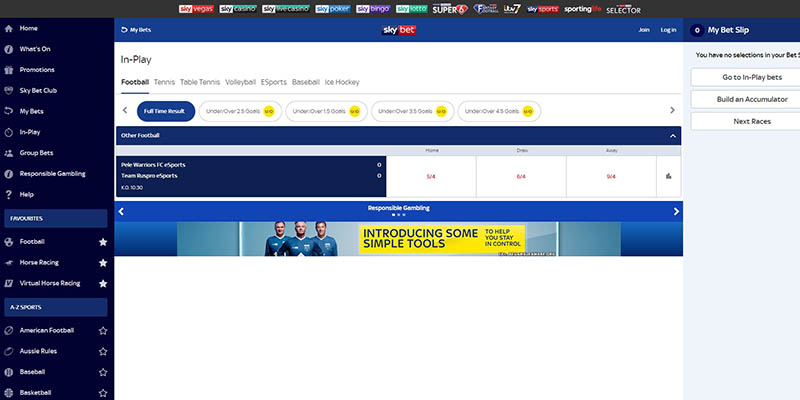Open the Sky Bingo logo link

[373, 9]
